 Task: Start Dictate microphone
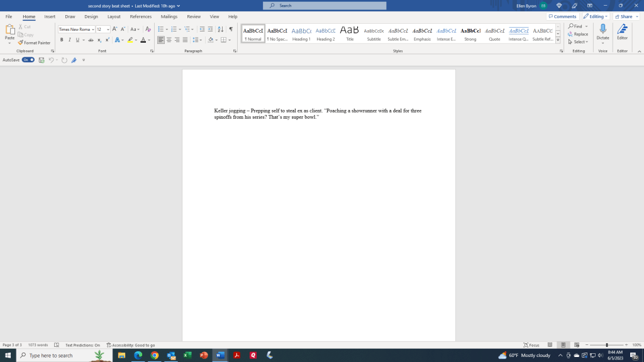602,32
